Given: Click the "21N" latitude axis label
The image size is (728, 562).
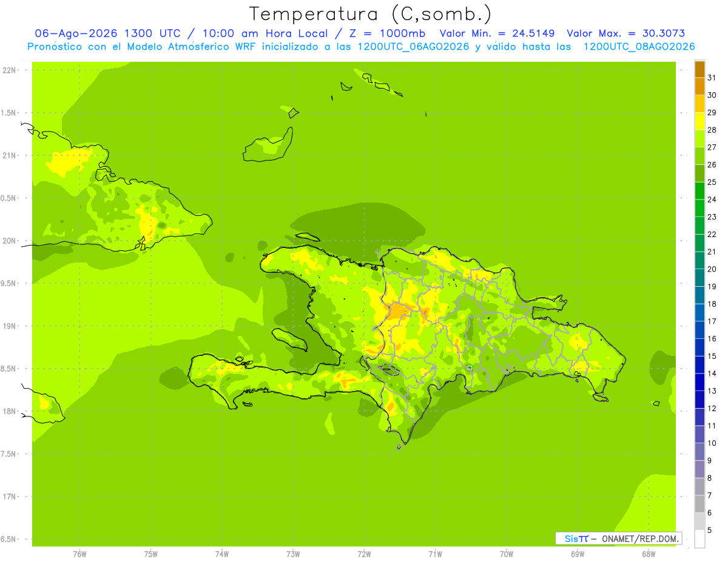Looking at the screenshot, I should (x=9, y=155).
